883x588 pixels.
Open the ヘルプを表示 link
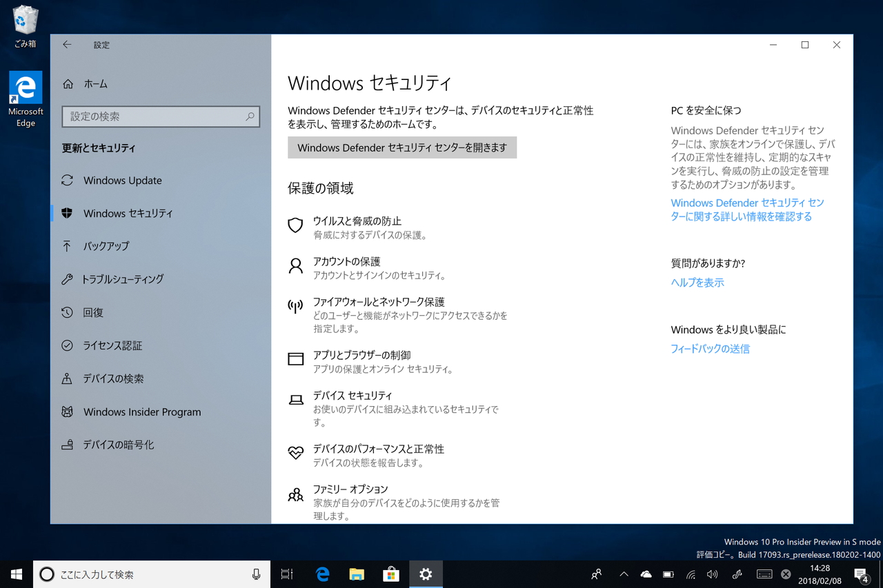pos(697,282)
